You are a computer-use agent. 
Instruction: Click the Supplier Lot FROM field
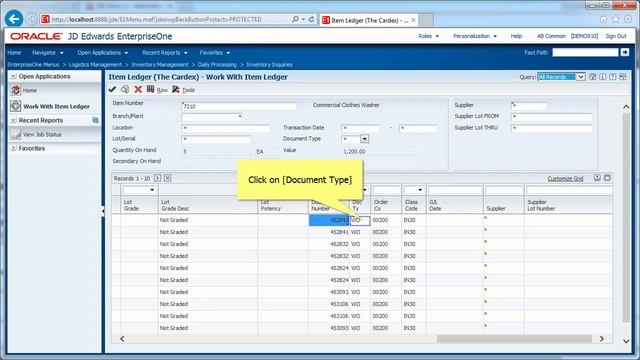coord(551,117)
